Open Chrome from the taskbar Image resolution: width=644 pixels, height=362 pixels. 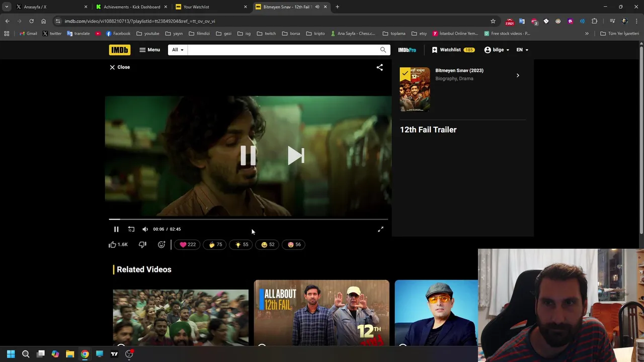85,354
